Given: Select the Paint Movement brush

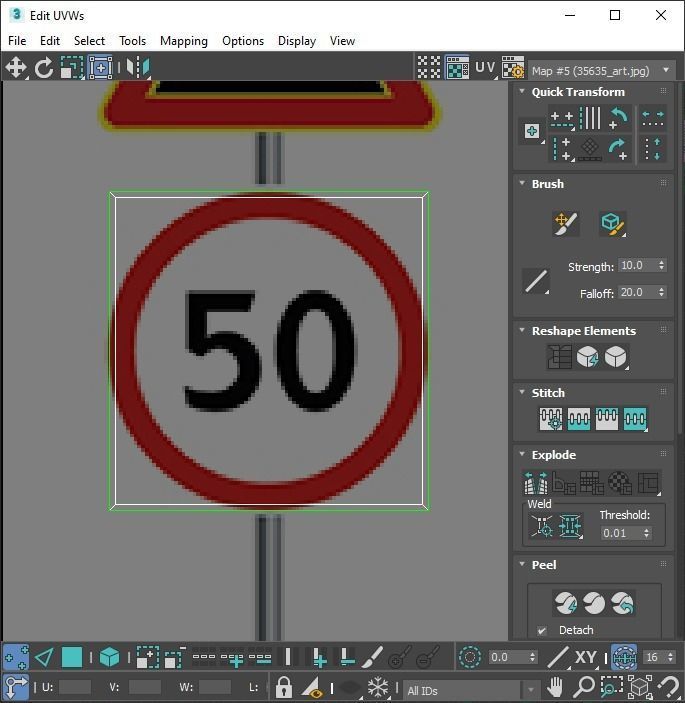Looking at the screenshot, I should pyautogui.click(x=566, y=224).
